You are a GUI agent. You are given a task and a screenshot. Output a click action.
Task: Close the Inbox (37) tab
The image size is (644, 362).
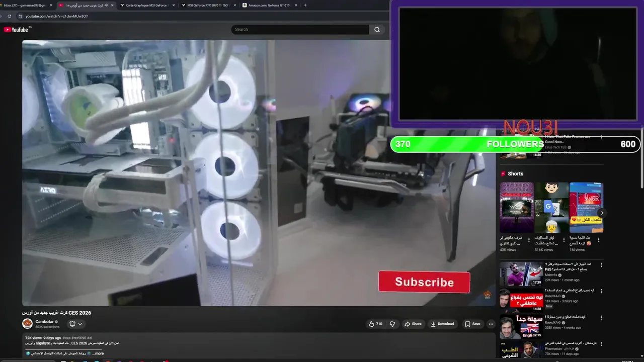[51, 5]
